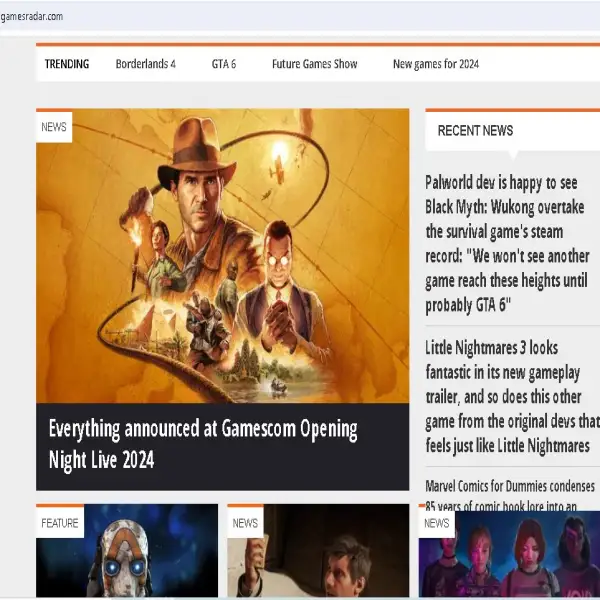The height and width of the screenshot is (600, 600).
Task: Click the NEWS tag on the middle card
Action: click(245, 523)
